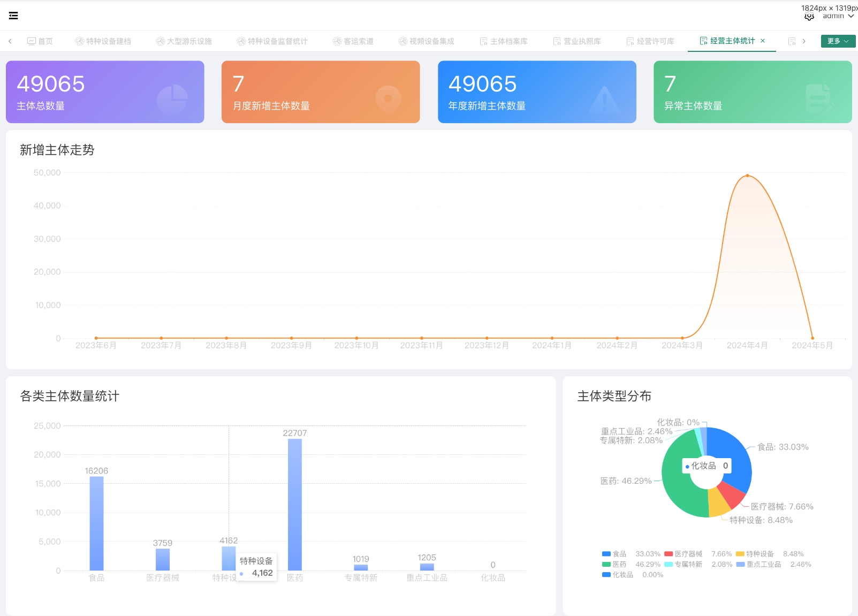Click the 异常主体数量 green stat card
Image resolution: width=858 pixels, height=616 pixels.
pos(753,92)
